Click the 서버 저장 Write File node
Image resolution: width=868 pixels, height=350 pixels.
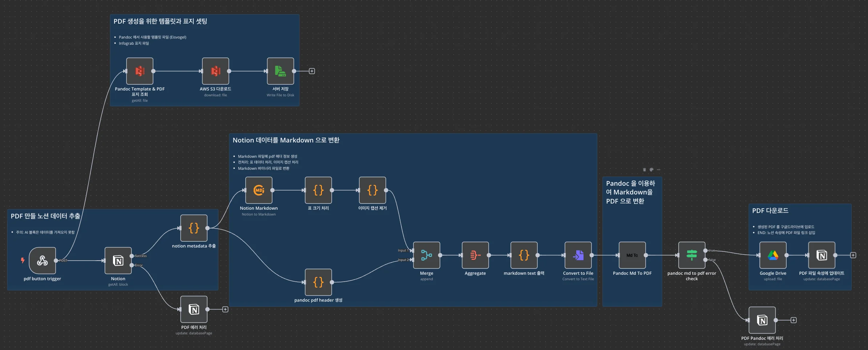pyautogui.click(x=280, y=71)
